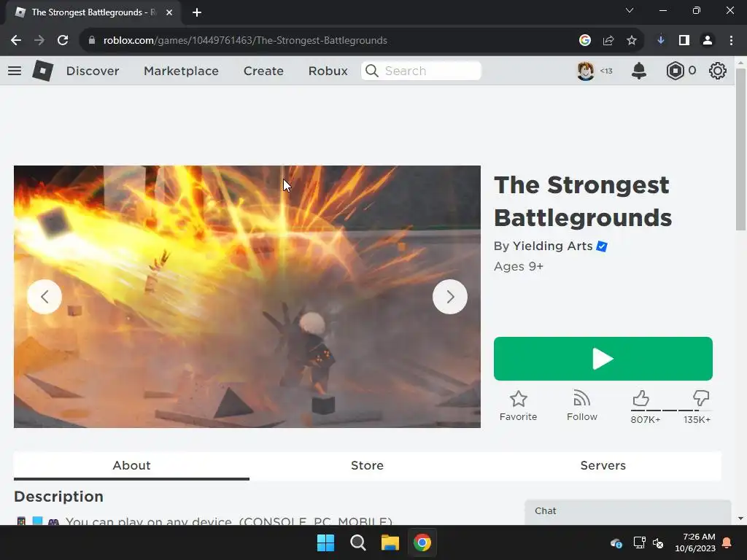Click the game preview image
Screen dimensions: 747x560
247,297
